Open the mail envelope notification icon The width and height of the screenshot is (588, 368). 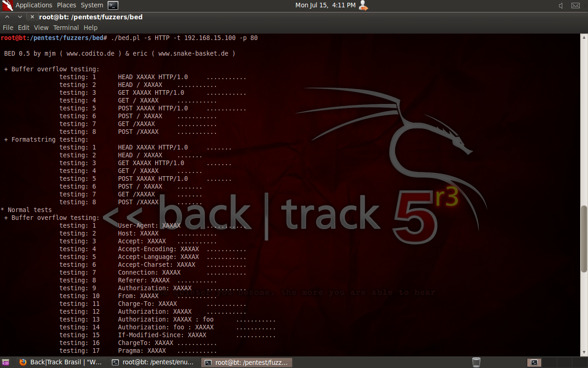coord(576,6)
